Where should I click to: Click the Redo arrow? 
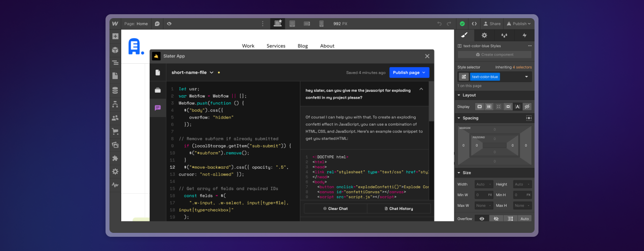[450, 24]
